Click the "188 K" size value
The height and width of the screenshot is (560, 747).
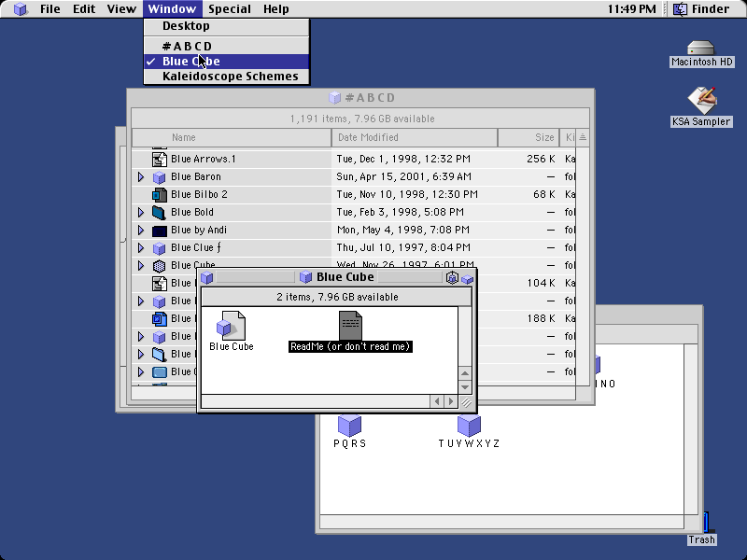pyautogui.click(x=541, y=318)
